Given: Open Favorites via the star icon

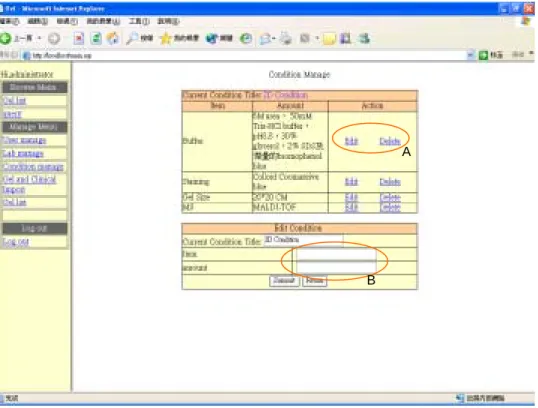Looking at the screenshot, I should coord(165,38).
